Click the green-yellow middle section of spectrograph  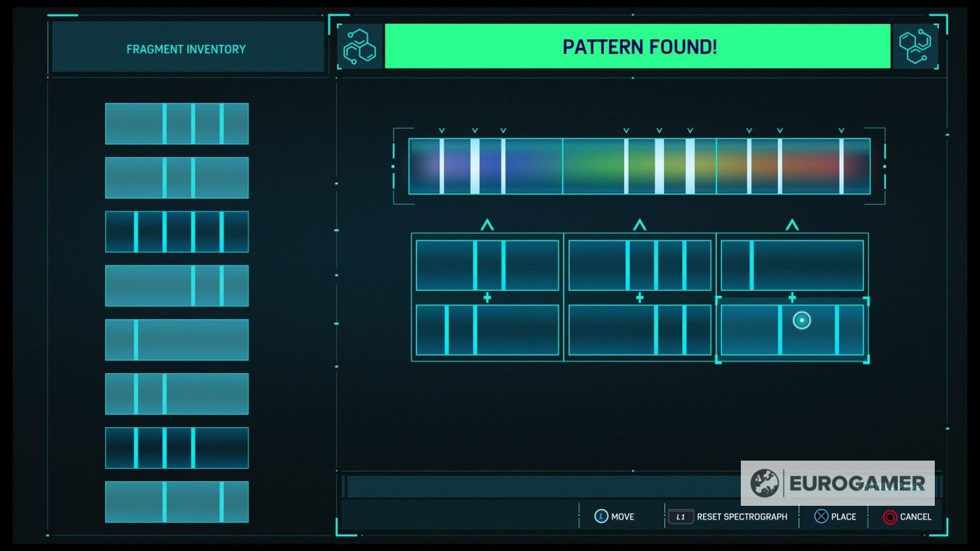coord(639,166)
